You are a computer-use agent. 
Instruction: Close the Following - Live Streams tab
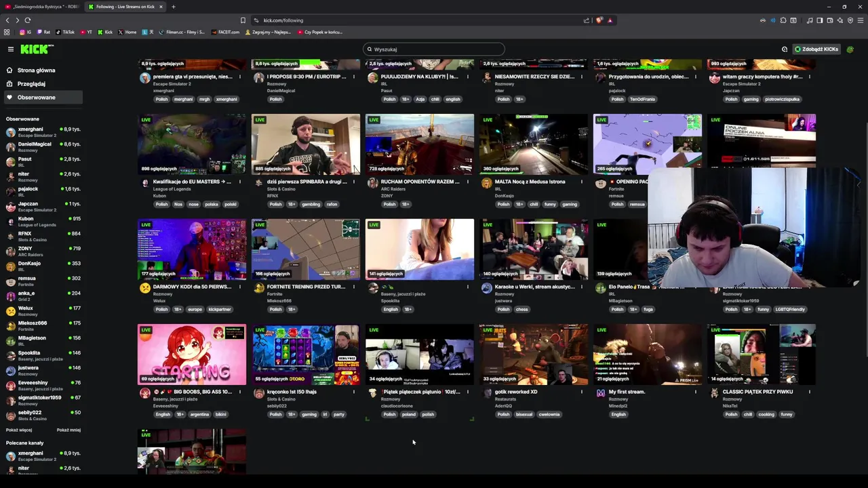click(161, 7)
